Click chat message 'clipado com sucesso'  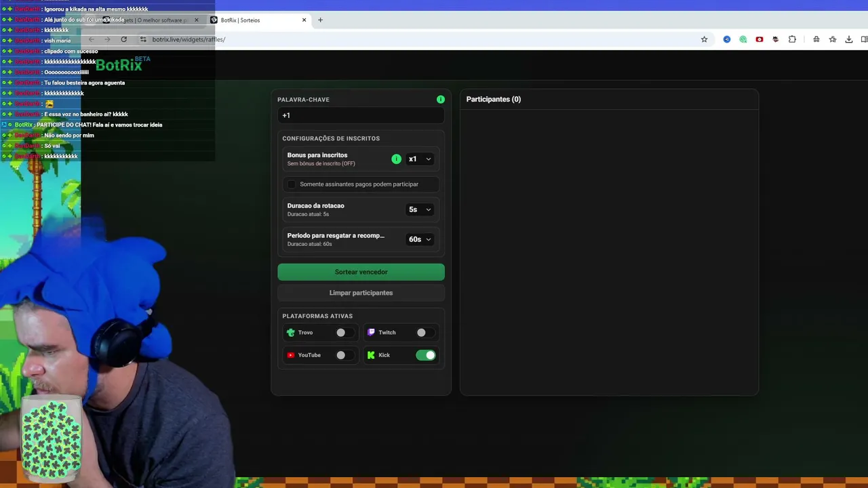pyautogui.click(x=71, y=52)
